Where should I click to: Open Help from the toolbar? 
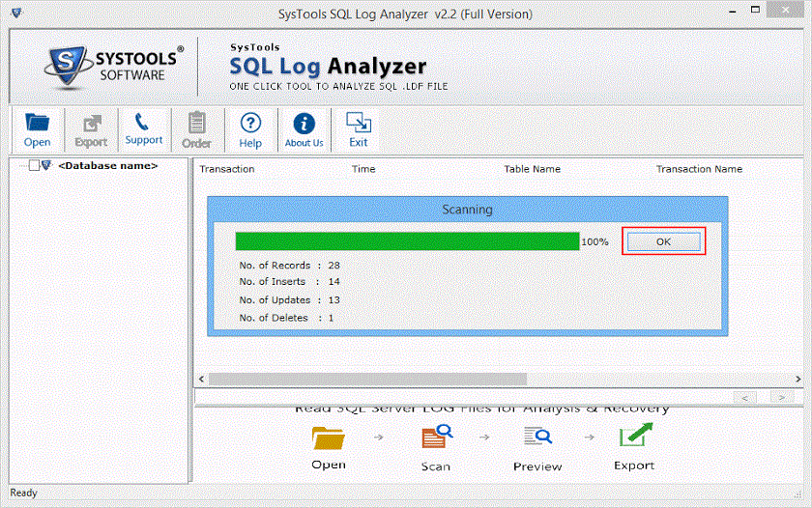pos(250,130)
